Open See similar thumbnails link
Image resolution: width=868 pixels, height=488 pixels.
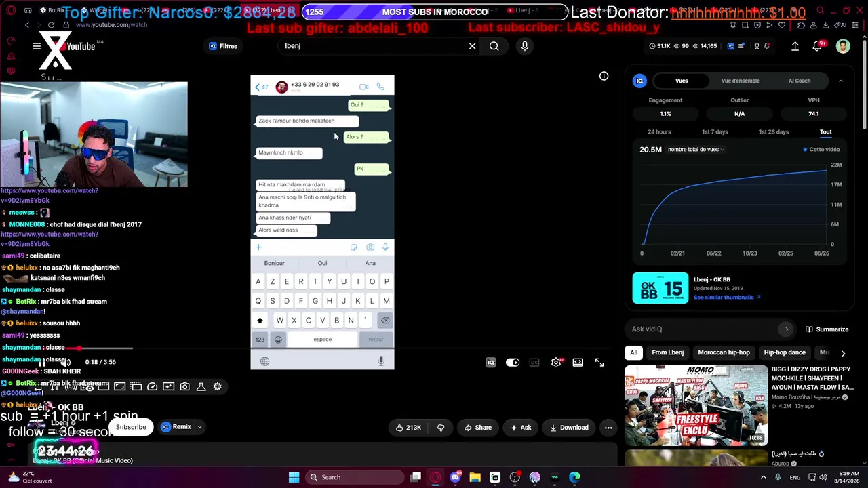click(x=727, y=297)
